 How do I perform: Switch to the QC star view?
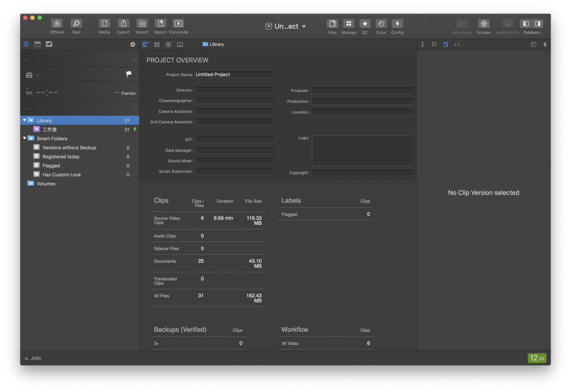[x=365, y=23]
